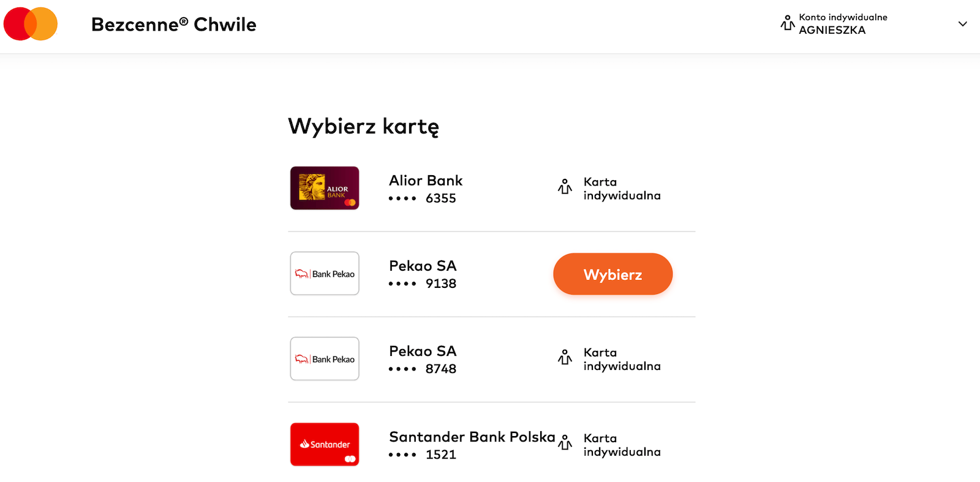Click the Alior Bank card name text

pyautogui.click(x=425, y=180)
